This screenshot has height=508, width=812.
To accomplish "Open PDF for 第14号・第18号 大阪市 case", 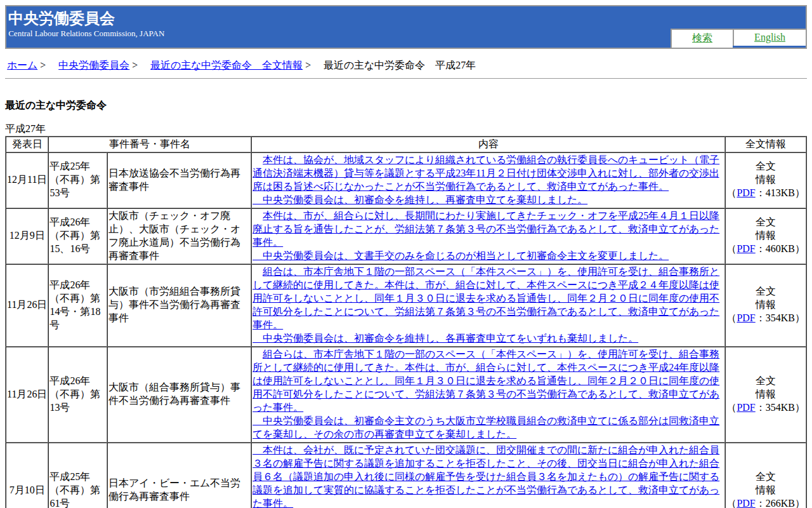I will (x=745, y=318).
